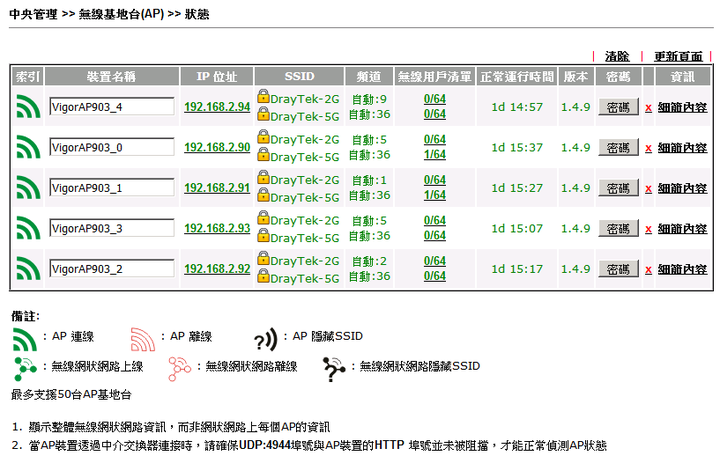This screenshot has height=456, width=720.
Task: Click the VigorAP903_0 device name field
Action: pyautogui.click(x=112, y=147)
